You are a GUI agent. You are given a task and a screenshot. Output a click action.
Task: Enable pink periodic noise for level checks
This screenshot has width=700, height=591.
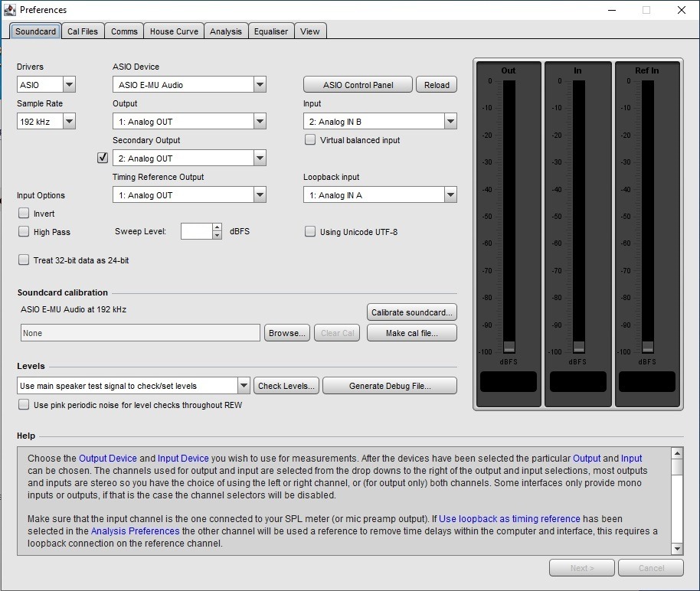[x=24, y=404]
